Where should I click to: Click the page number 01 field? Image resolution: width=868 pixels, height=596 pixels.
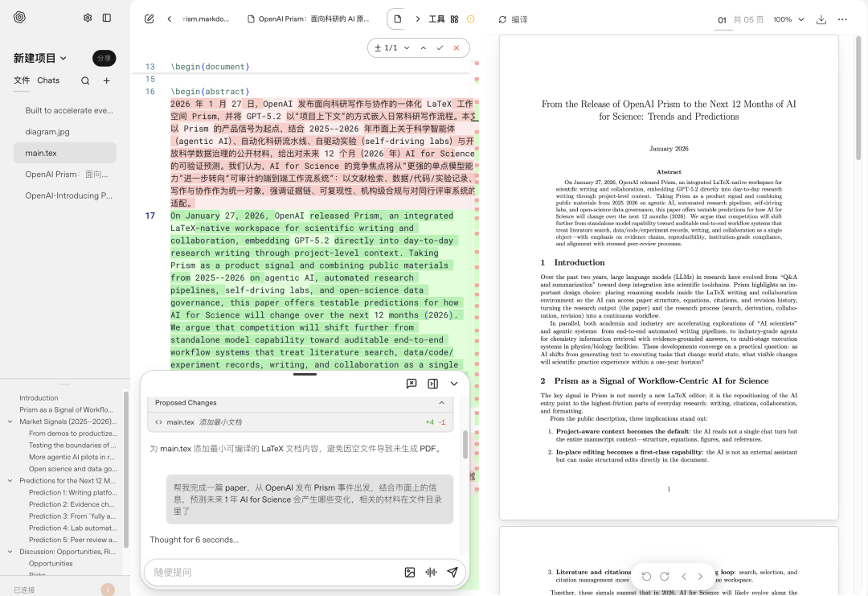[722, 20]
